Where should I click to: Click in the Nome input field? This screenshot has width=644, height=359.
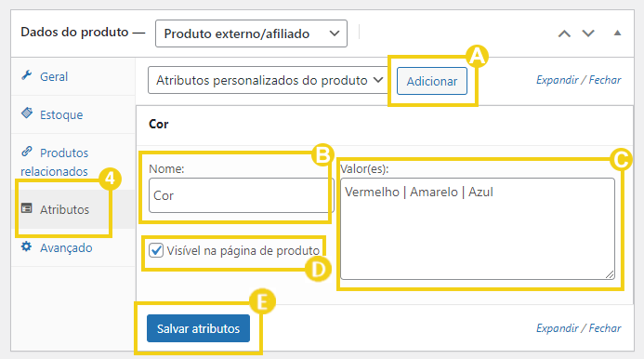tap(241, 195)
